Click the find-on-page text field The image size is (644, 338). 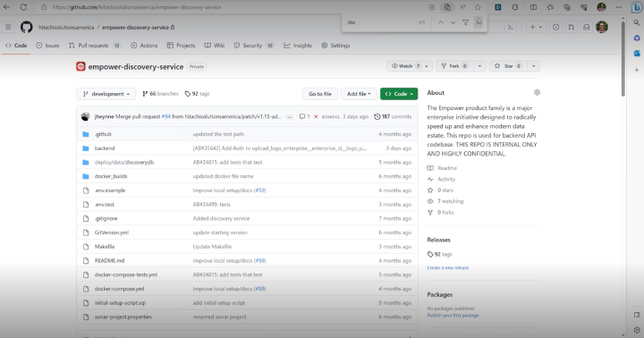click(x=380, y=22)
